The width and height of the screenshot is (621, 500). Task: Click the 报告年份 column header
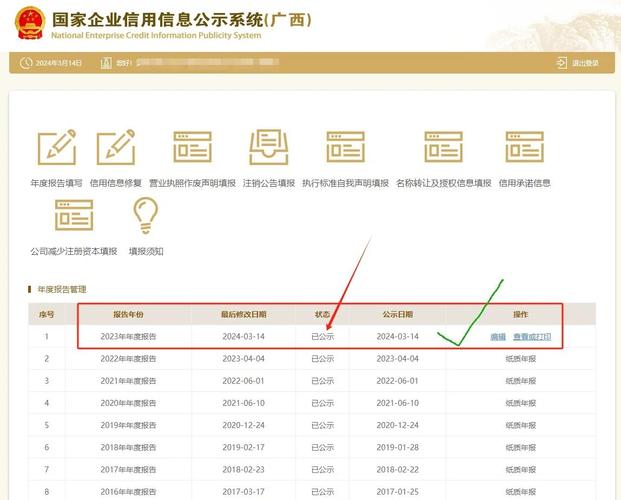[128, 314]
